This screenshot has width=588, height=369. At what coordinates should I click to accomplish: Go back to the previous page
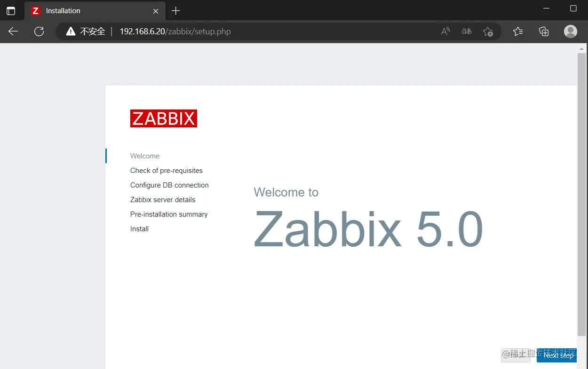point(13,31)
